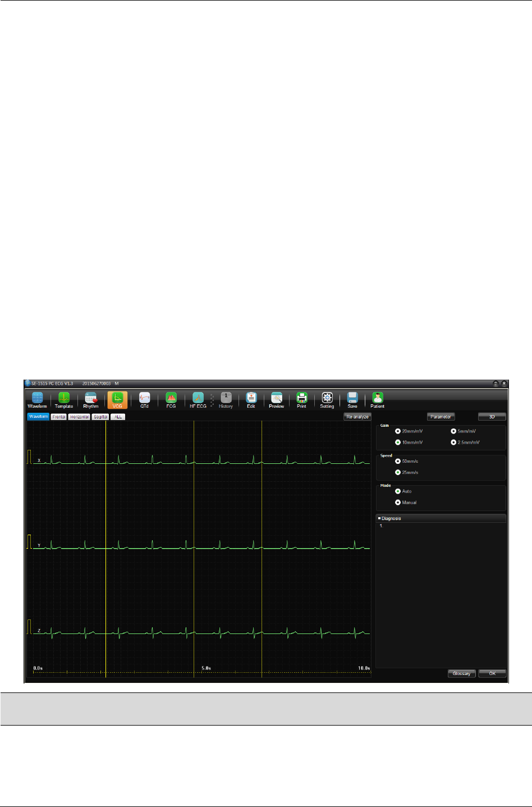The image size is (532, 807).
Task: Open the Patient info icon
Action: point(378,400)
